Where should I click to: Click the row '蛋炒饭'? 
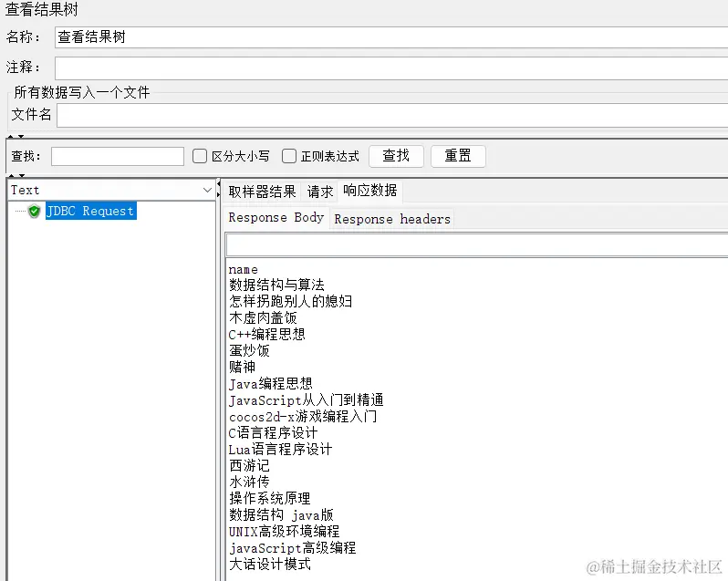click(x=249, y=350)
